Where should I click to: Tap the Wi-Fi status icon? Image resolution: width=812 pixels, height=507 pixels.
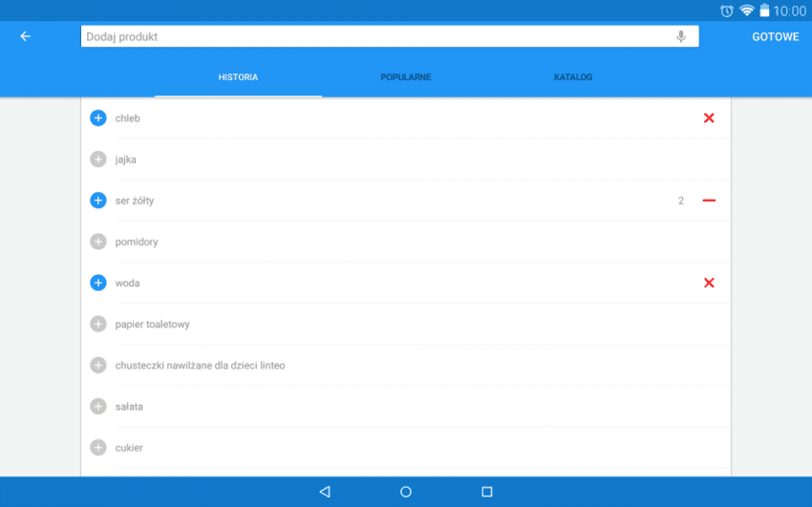point(747,11)
